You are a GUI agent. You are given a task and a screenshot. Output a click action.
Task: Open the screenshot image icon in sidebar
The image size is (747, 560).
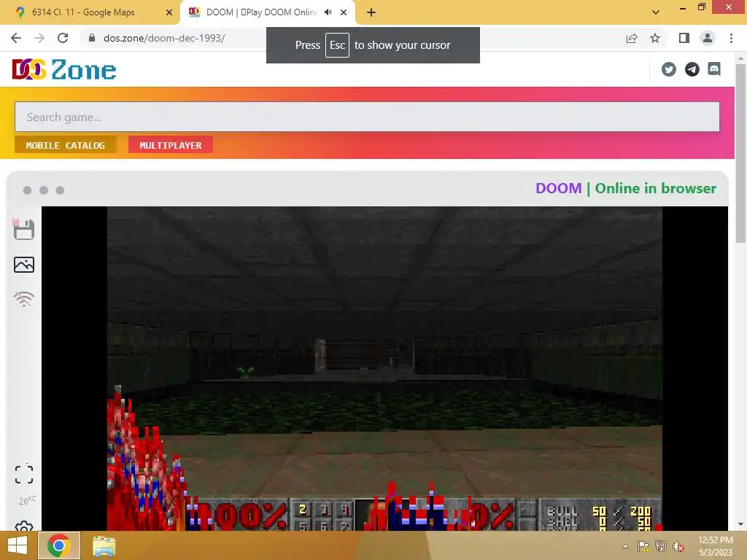coord(24,265)
